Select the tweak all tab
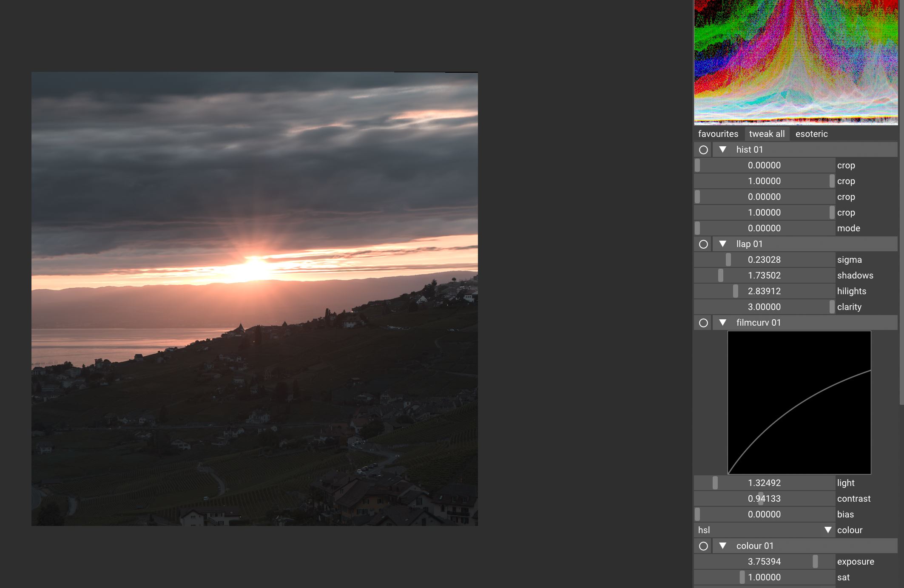Viewport: 904px width, 588px height. pyautogui.click(x=767, y=134)
